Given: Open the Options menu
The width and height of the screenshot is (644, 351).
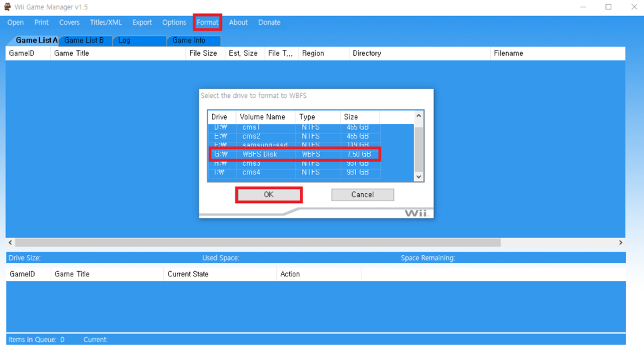Looking at the screenshot, I should tap(174, 23).
